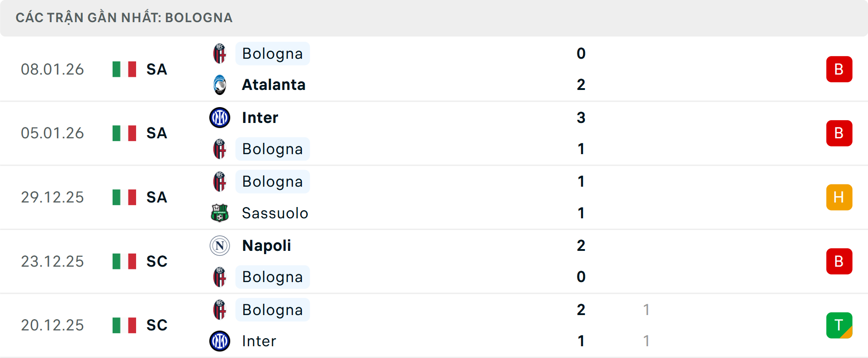Open the Napoli team name
This screenshot has width=868, height=358.
coord(267,245)
